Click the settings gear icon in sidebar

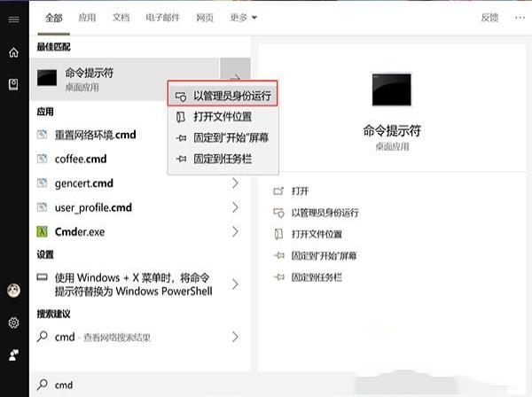click(13, 323)
